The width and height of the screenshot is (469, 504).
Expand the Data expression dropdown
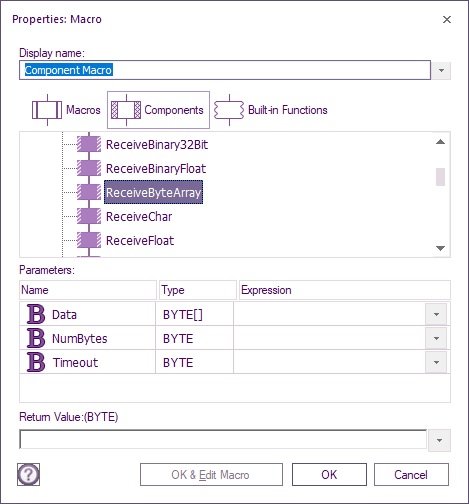pyautogui.click(x=436, y=314)
